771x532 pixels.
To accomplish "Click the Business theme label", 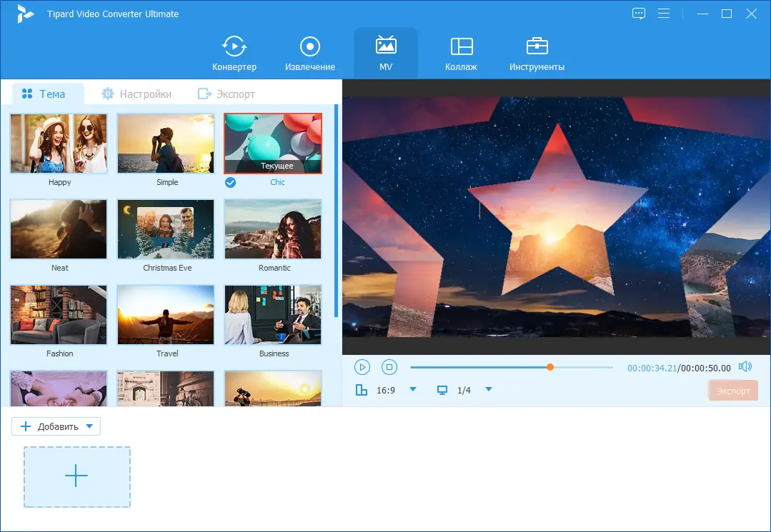I will (274, 353).
